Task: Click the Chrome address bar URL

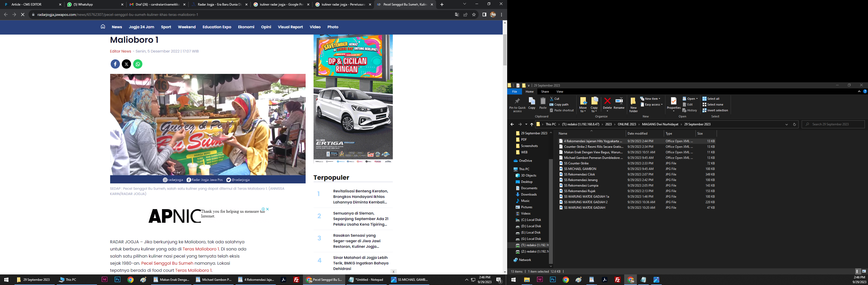Action: click(118, 15)
